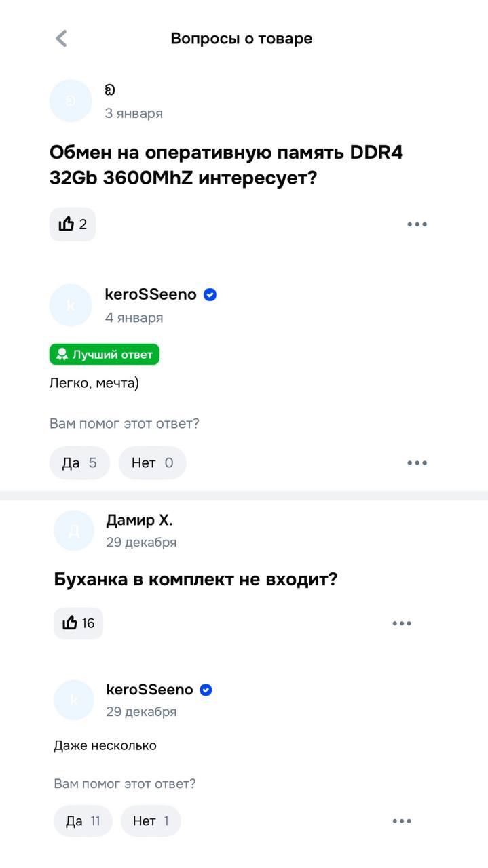Tap the keroSSeeno avatar on the 4 января answer

point(71,305)
